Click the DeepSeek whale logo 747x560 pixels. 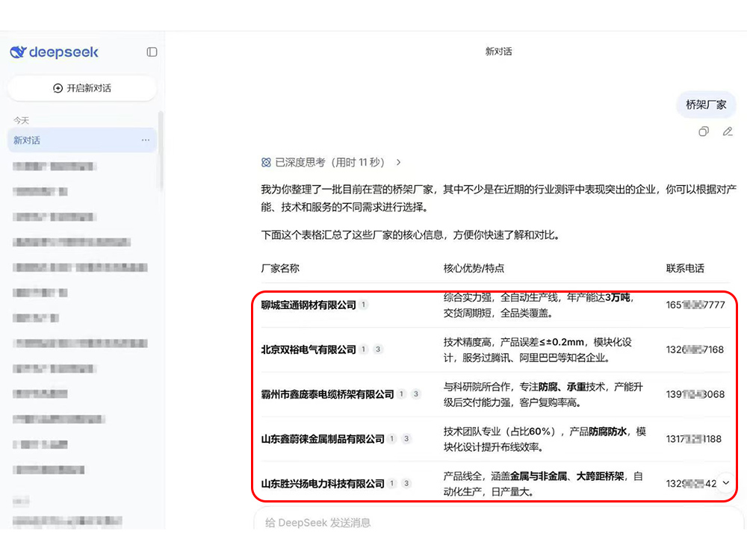pos(18,52)
